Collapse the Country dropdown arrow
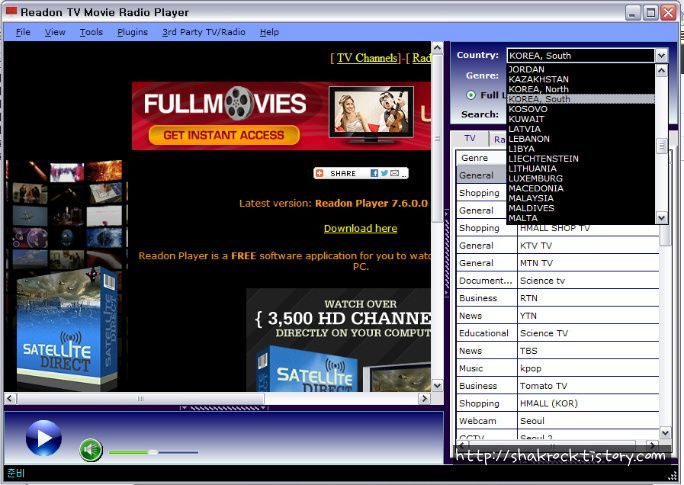Image resolution: width=684 pixels, height=485 pixels. (x=661, y=55)
